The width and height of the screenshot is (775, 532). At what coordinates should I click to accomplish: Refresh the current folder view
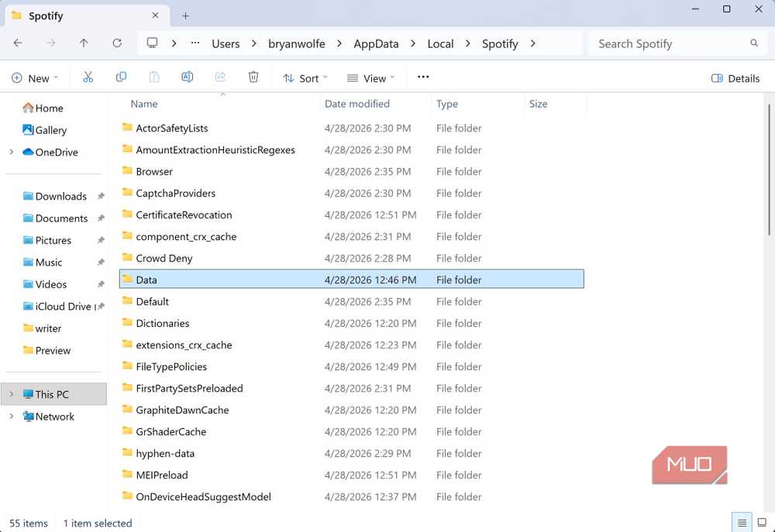tap(117, 43)
